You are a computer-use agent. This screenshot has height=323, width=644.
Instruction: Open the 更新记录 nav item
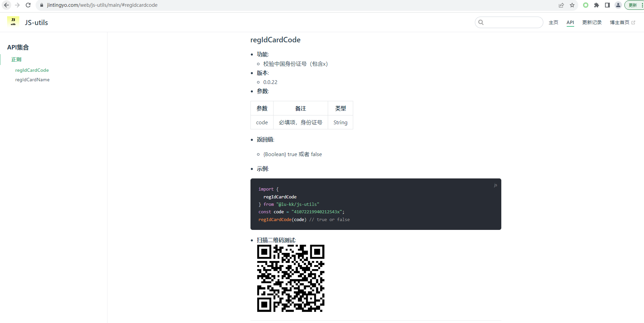pos(592,22)
